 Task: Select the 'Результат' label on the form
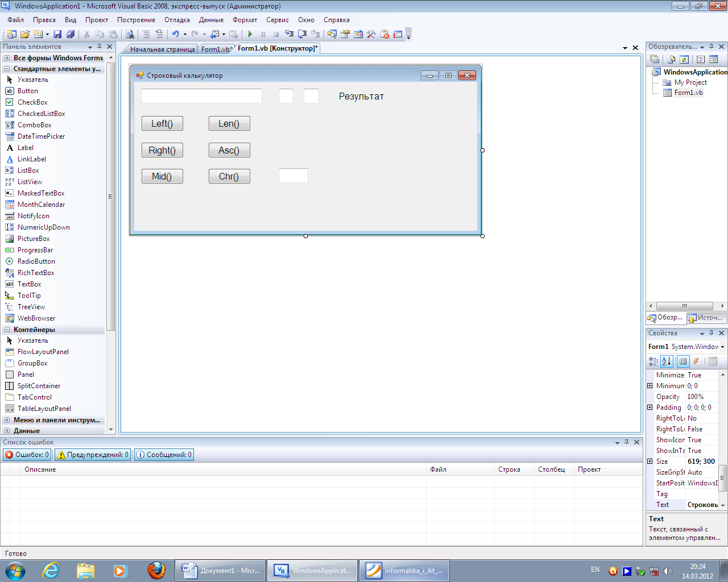pyautogui.click(x=362, y=97)
